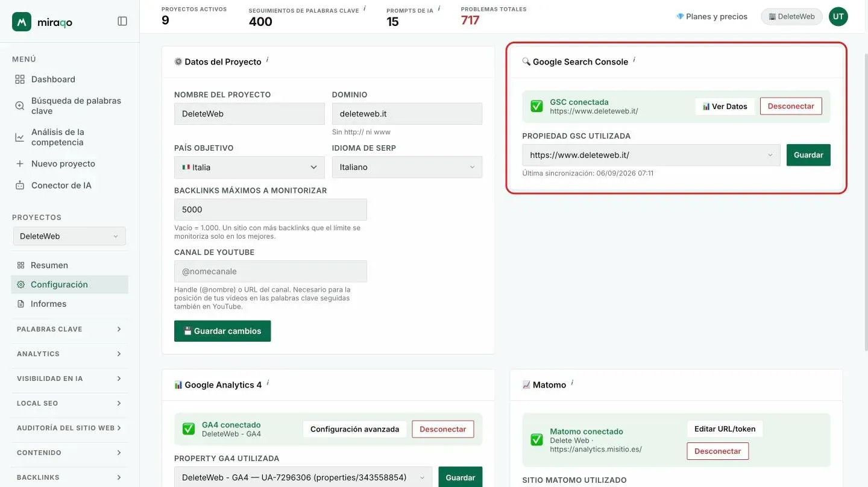Open the UT user avatar menu
868x487 pixels.
(x=838, y=17)
